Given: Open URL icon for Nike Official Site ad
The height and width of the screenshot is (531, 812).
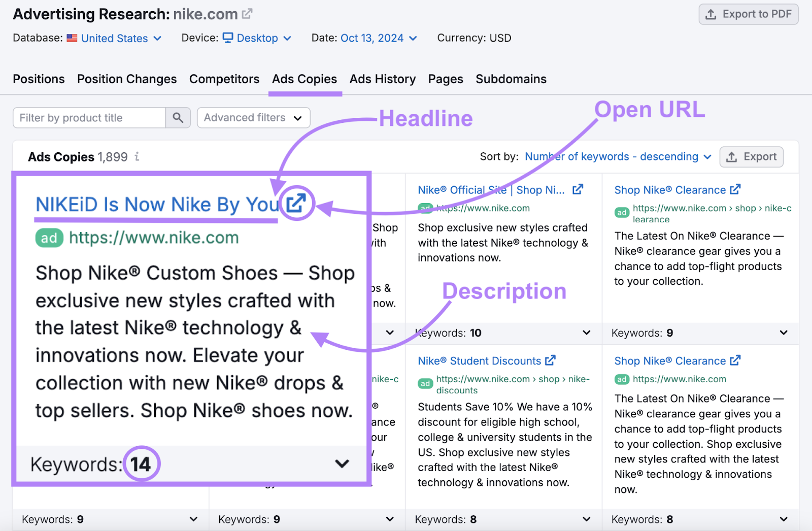Looking at the screenshot, I should click(578, 189).
